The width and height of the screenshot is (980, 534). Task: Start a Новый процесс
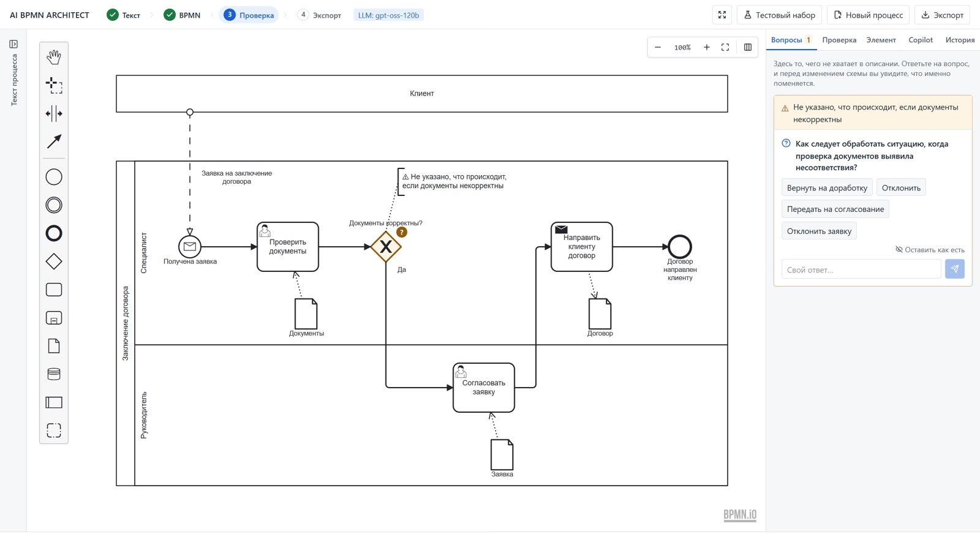869,15
